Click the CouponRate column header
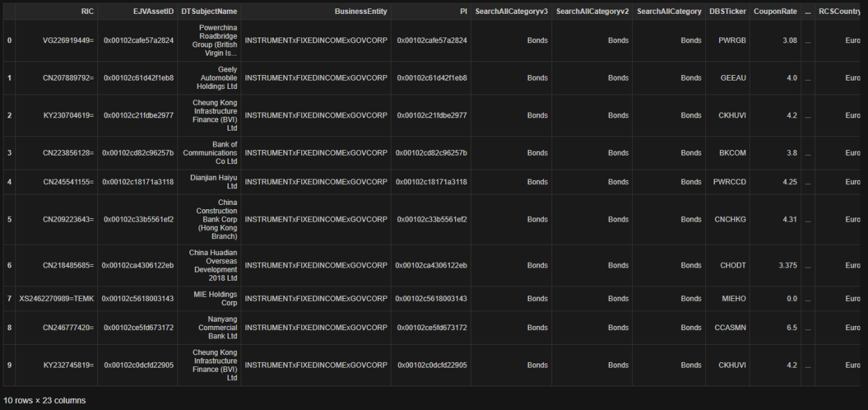 pyautogui.click(x=775, y=11)
